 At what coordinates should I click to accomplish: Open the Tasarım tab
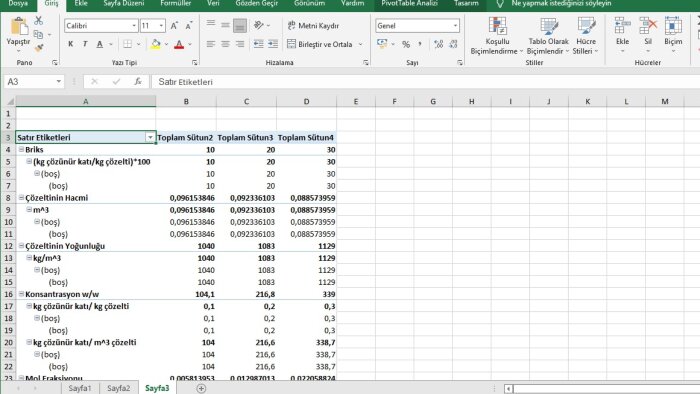coord(466,4)
